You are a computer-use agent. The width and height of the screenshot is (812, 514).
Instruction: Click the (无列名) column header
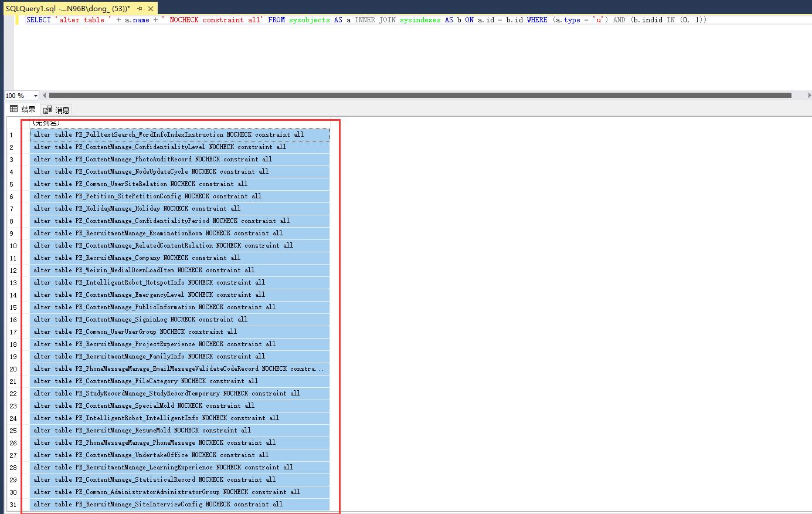(x=176, y=123)
